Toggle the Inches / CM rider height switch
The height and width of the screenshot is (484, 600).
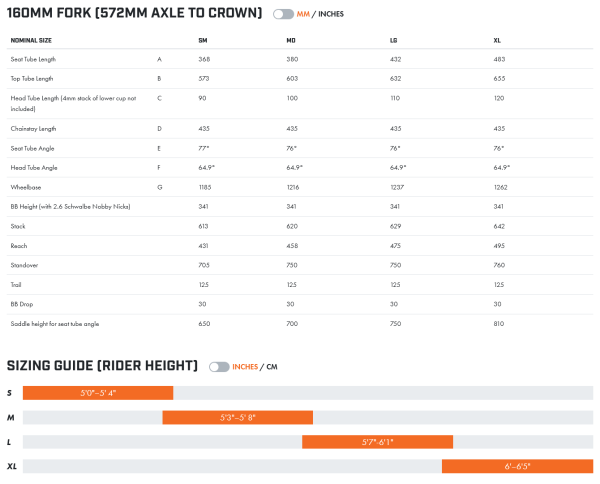219,367
